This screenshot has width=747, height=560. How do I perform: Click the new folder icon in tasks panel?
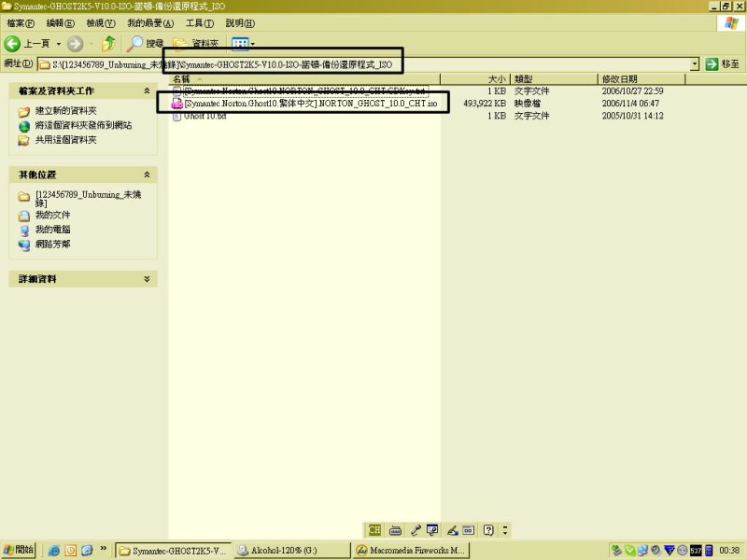pyautogui.click(x=24, y=112)
